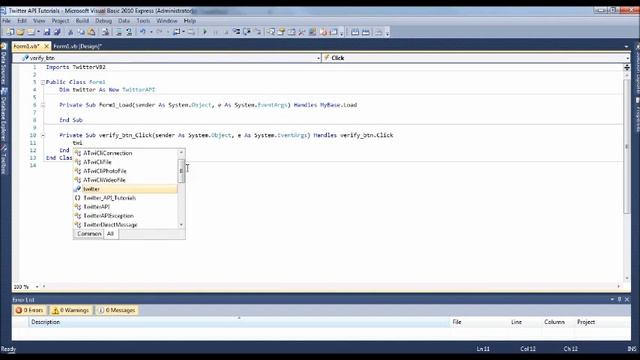Click the Add New Item toolbar icon
The height and width of the screenshot is (360, 640).
[x=31, y=32]
